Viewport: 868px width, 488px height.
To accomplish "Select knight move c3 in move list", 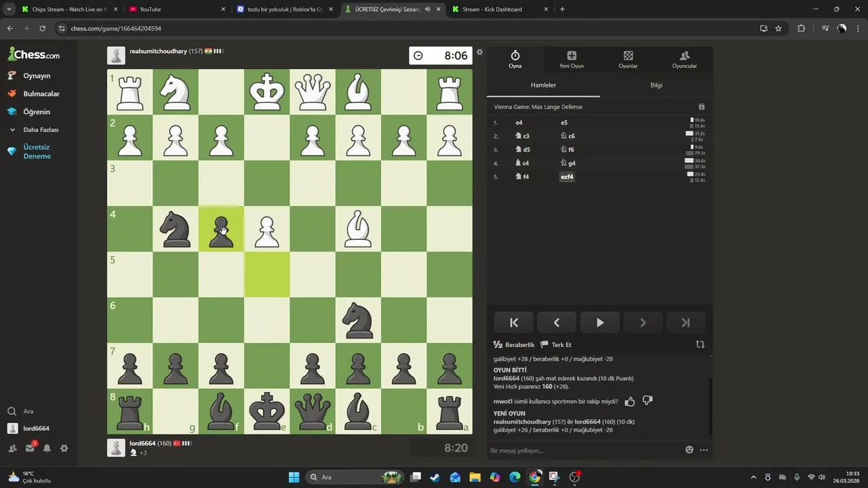I will point(522,136).
